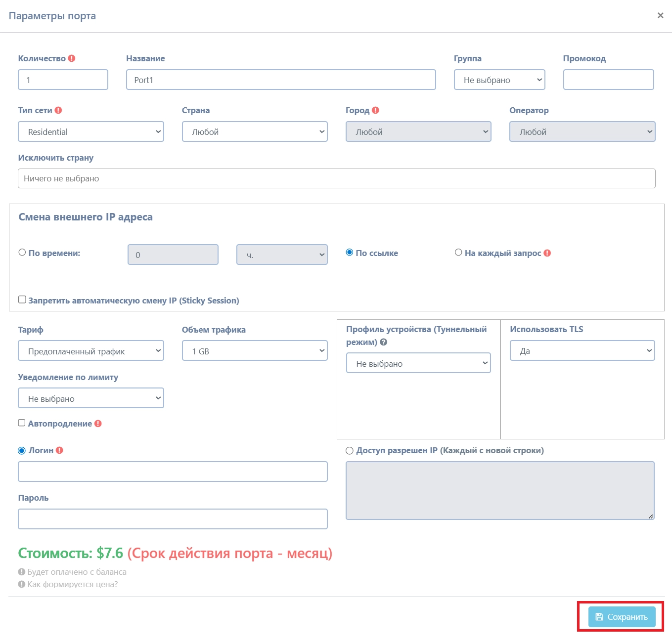
Task: Click the alert icon next to Автопродление
Action: [98, 424]
